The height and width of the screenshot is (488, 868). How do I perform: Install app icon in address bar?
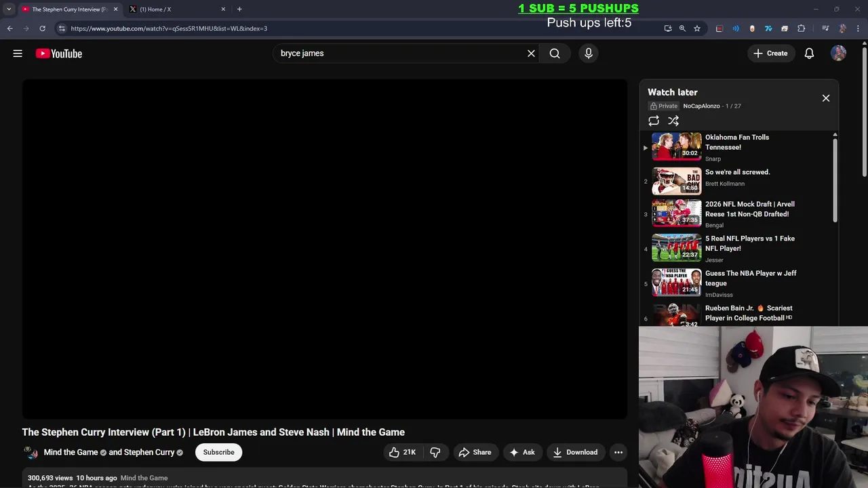point(668,28)
